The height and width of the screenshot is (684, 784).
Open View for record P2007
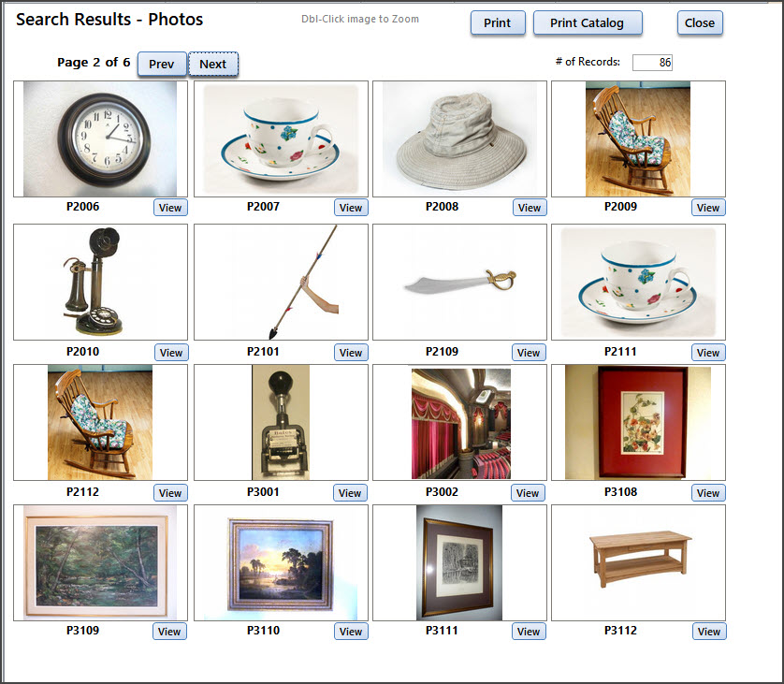351,208
